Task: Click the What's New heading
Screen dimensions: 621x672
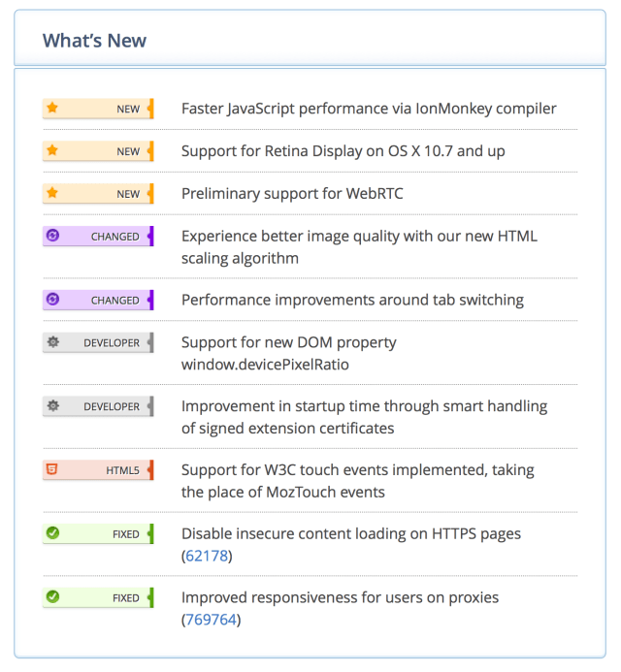Action: coord(94,40)
